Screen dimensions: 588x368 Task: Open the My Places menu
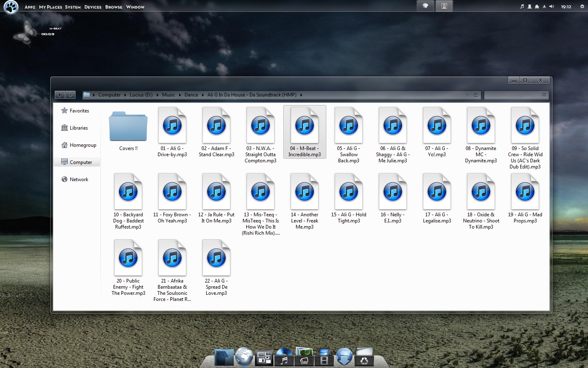click(51, 7)
